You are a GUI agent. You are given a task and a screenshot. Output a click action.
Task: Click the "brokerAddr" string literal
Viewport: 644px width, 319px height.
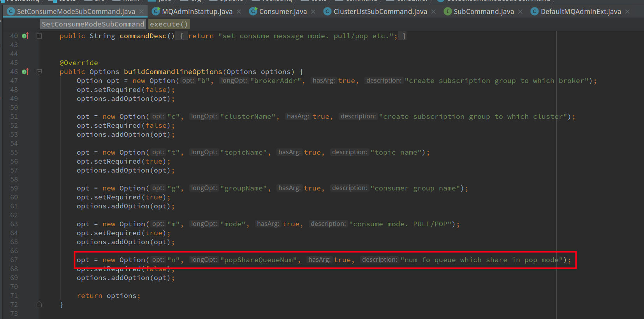coord(276,81)
